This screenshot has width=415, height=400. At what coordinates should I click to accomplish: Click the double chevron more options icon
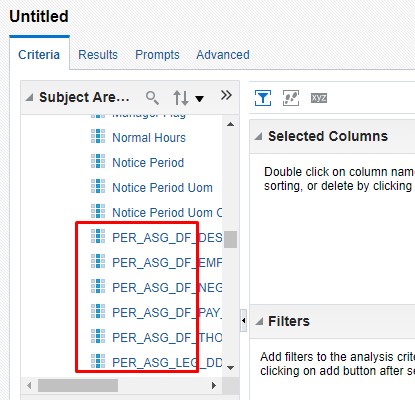[226, 95]
